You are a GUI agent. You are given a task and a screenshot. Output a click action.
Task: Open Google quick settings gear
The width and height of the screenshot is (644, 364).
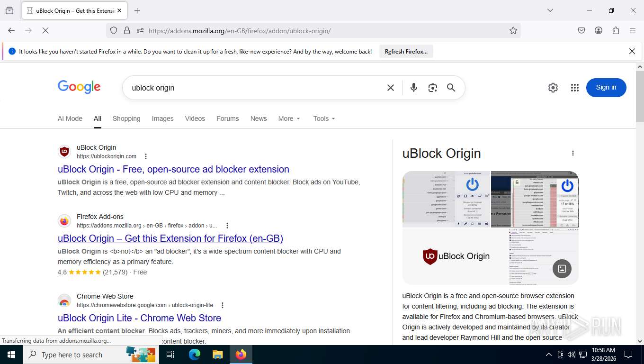tap(553, 88)
